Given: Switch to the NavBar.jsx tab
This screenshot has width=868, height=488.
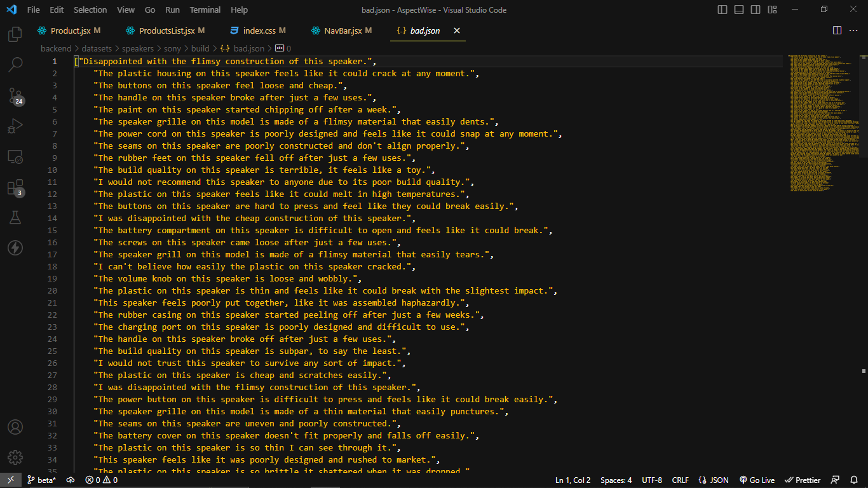Looking at the screenshot, I should 342,30.
